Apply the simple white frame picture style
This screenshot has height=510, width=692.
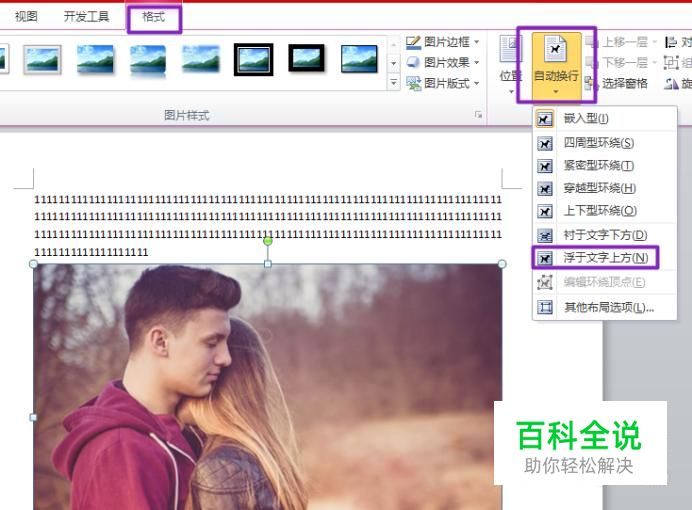tap(42, 60)
